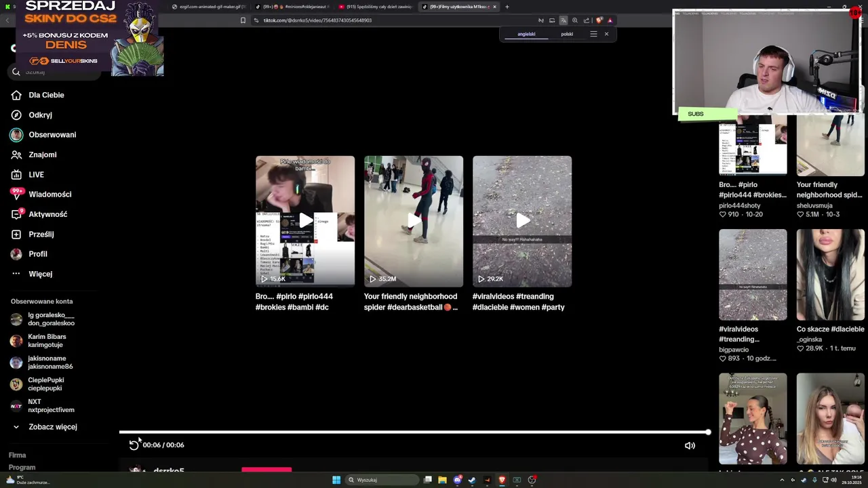Open NXT nxtprojectfivem account

tap(43, 406)
